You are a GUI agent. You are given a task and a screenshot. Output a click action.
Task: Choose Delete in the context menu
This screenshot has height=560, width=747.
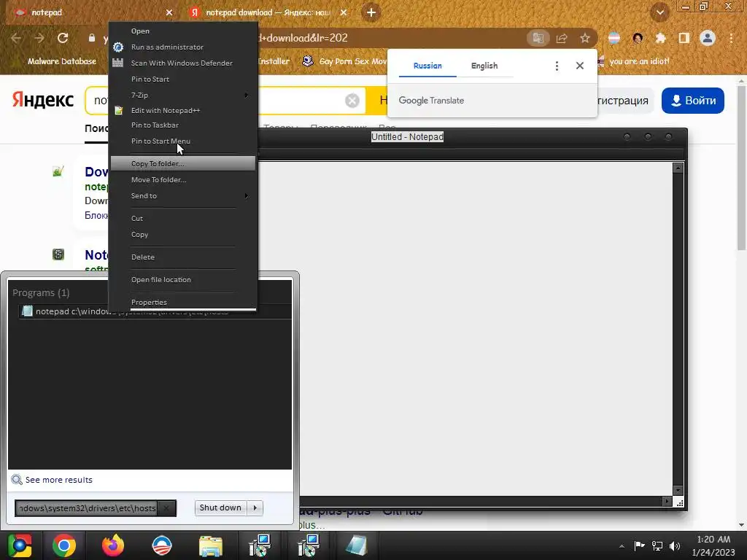(x=183, y=257)
